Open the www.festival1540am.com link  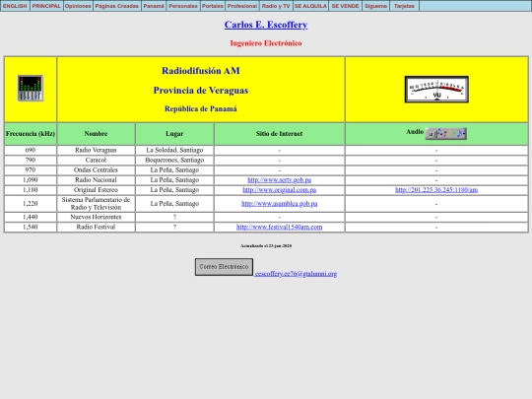pyautogui.click(x=279, y=227)
